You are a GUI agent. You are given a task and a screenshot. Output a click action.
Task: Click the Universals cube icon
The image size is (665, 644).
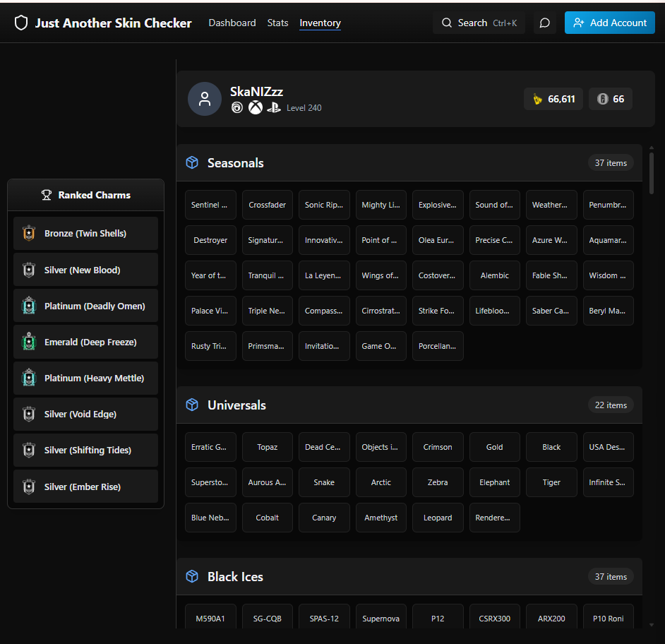click(x=192, y=405)
